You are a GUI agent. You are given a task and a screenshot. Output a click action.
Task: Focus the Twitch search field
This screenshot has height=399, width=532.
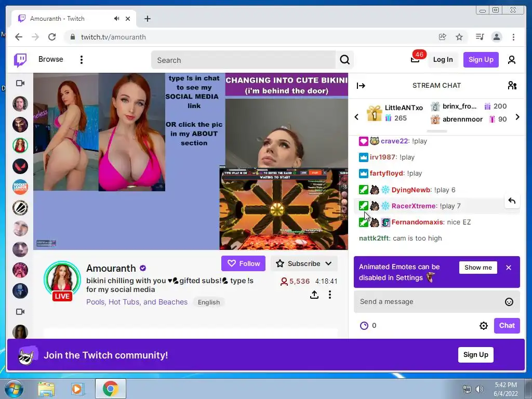(x=243, y=60)
